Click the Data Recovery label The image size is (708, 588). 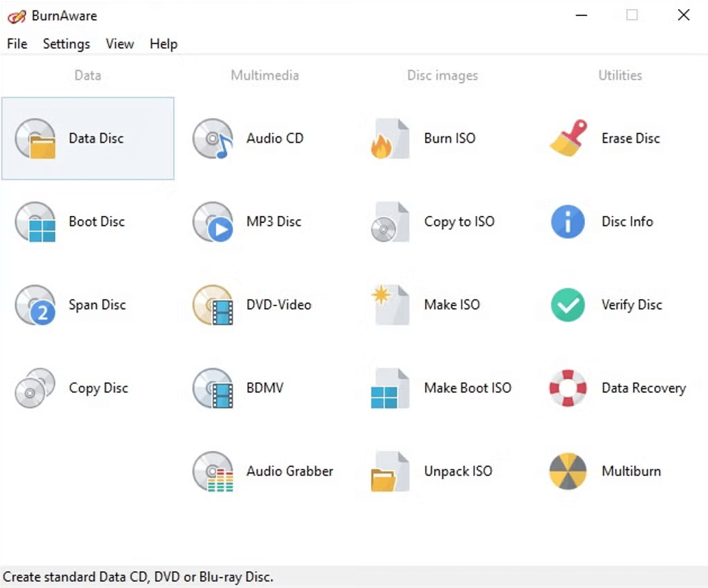(644, 388)
